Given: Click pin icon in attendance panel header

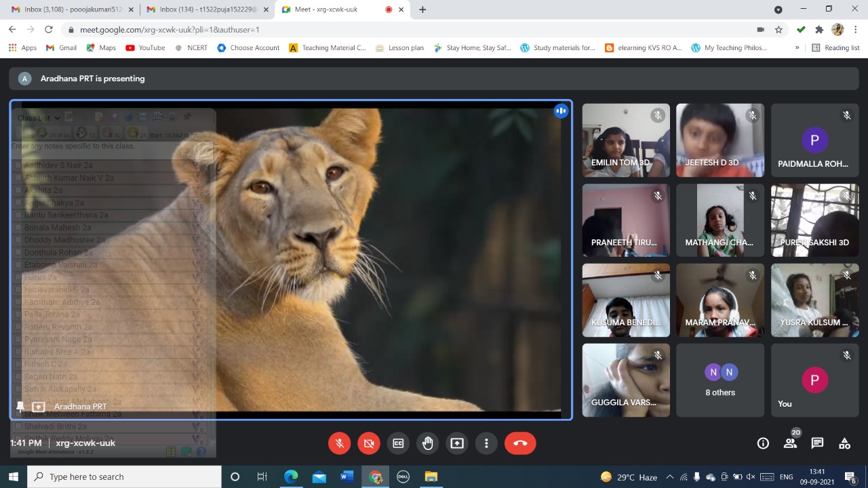Looking at the screenshot, I should point(187,117).
